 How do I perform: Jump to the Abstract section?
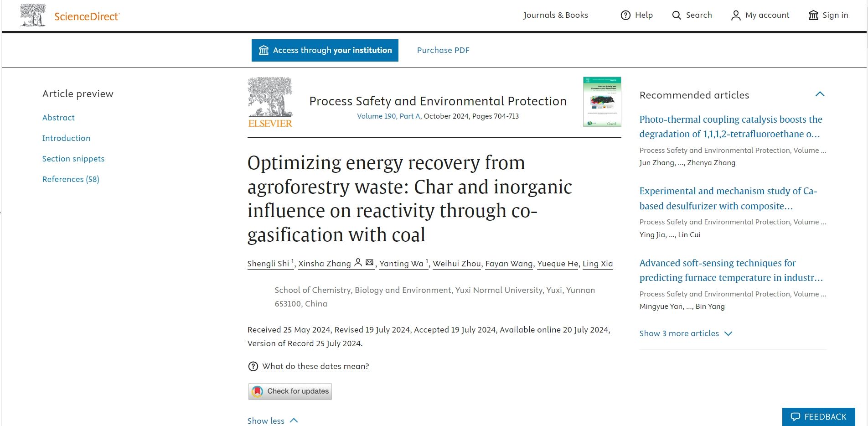click(x=58, y=118)
